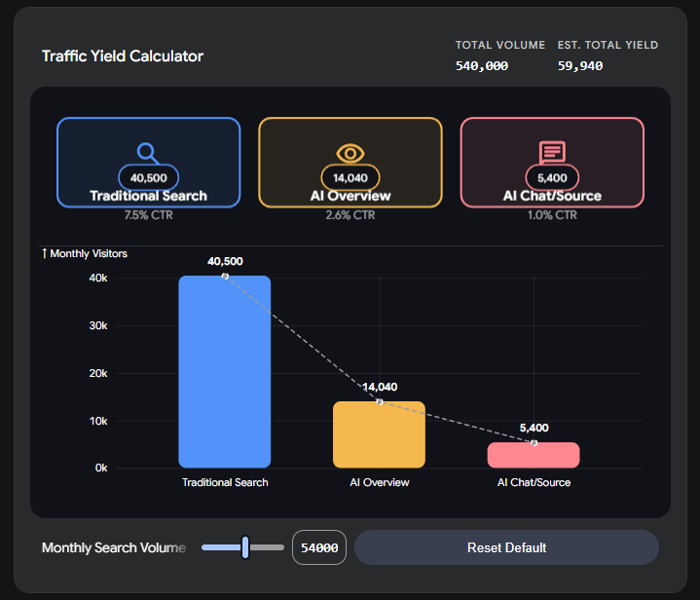Click the trend line point above Traditional Search
Image resolution: width=700 pixels, height=600 pixels.
coord(225,277)
